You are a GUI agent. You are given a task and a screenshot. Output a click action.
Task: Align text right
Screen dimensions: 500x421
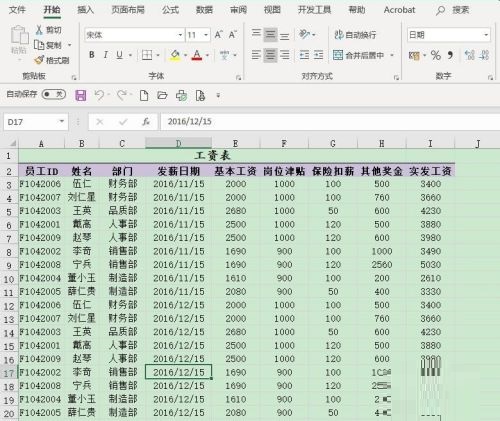[284, 55]
